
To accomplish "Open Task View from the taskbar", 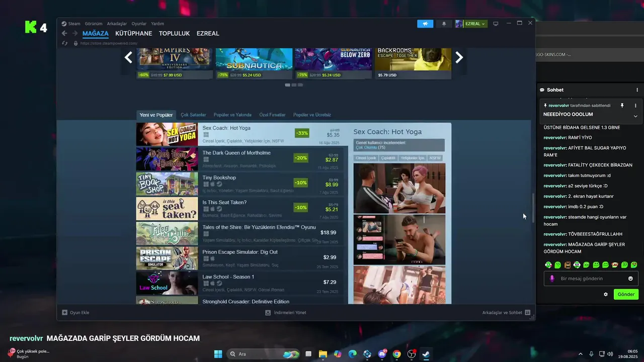I will point(308,354).
